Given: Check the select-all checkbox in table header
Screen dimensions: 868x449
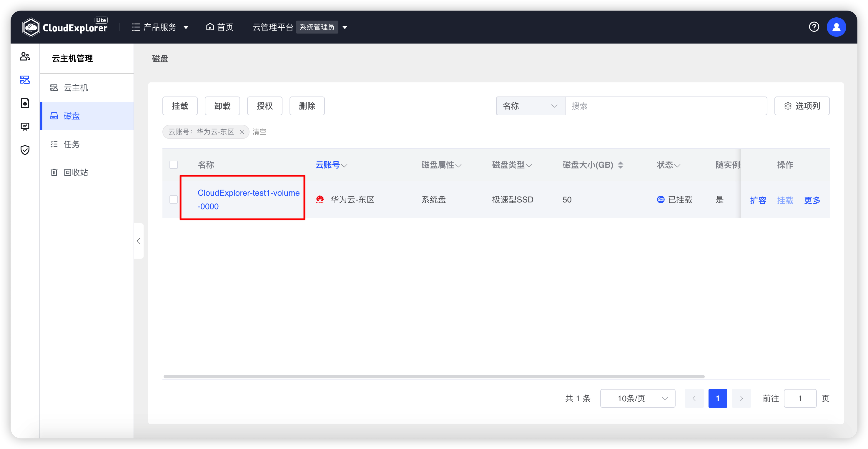Looking at the screenshot, I should pyautogui.click(x=174, y=165).
